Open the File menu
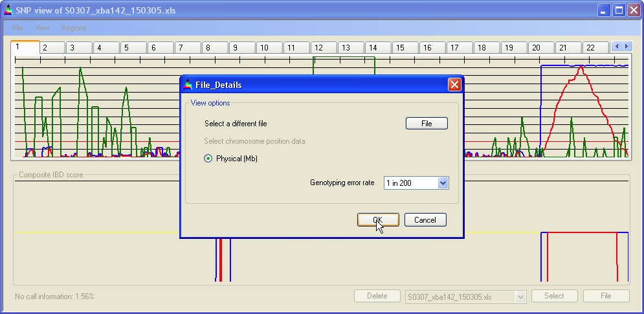 [x=17, y=28]
